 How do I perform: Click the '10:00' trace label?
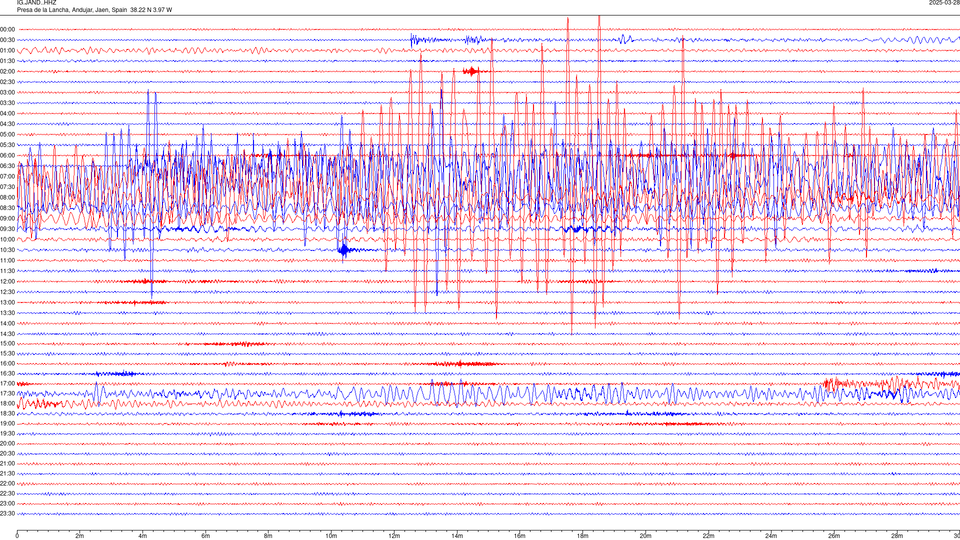pyautogui.click(x=7, y=239)
